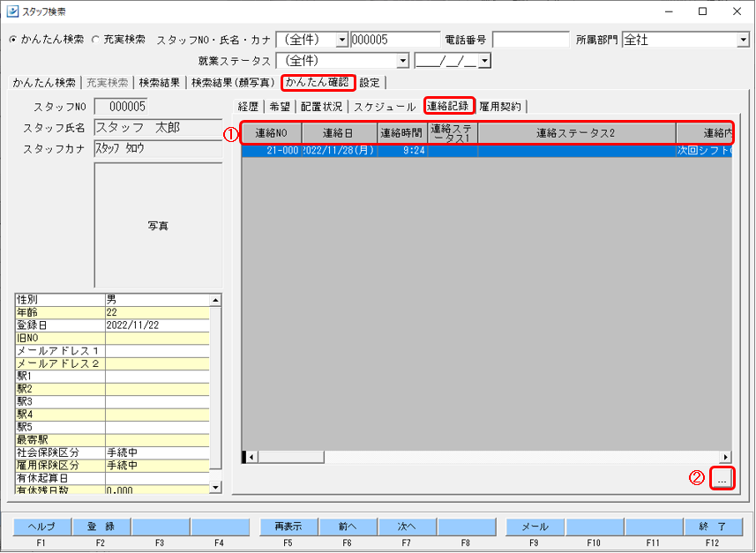The image size is (756, 553).
Task: Open the 所属部門 全社 dropdown
Action: click(x=743, y=40)
